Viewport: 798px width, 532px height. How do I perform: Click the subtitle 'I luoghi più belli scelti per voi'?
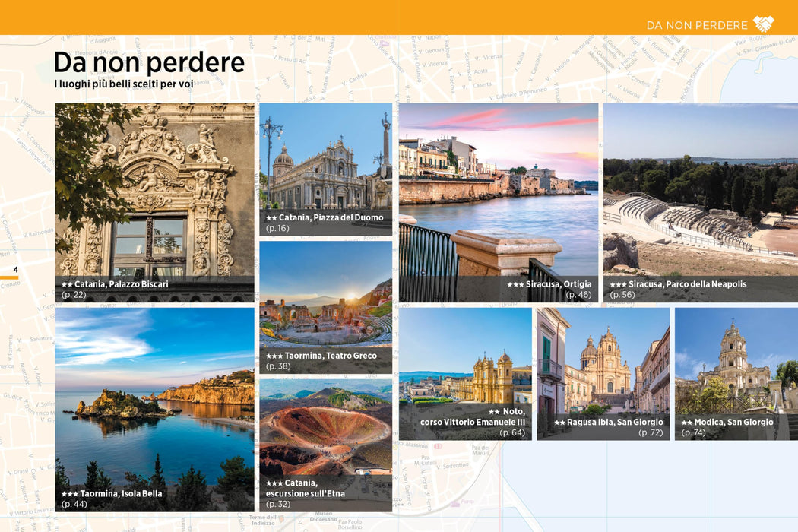click(x=124, y=84)
